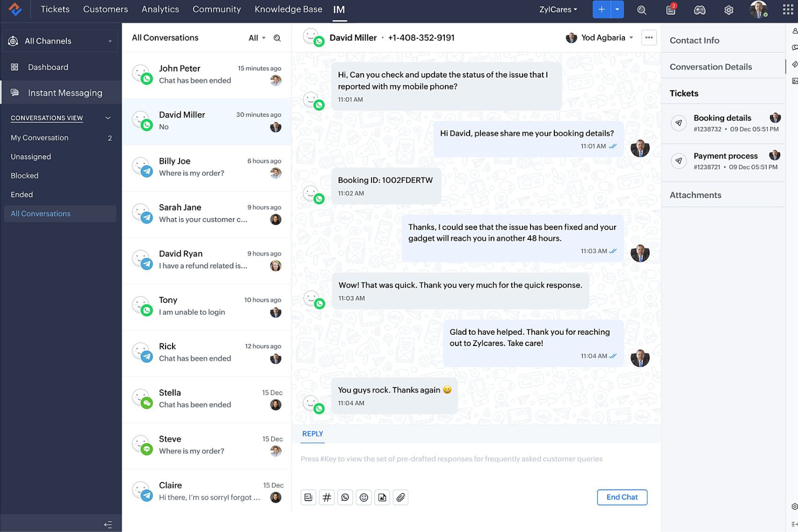Click the reply message input field

point(476,459)
